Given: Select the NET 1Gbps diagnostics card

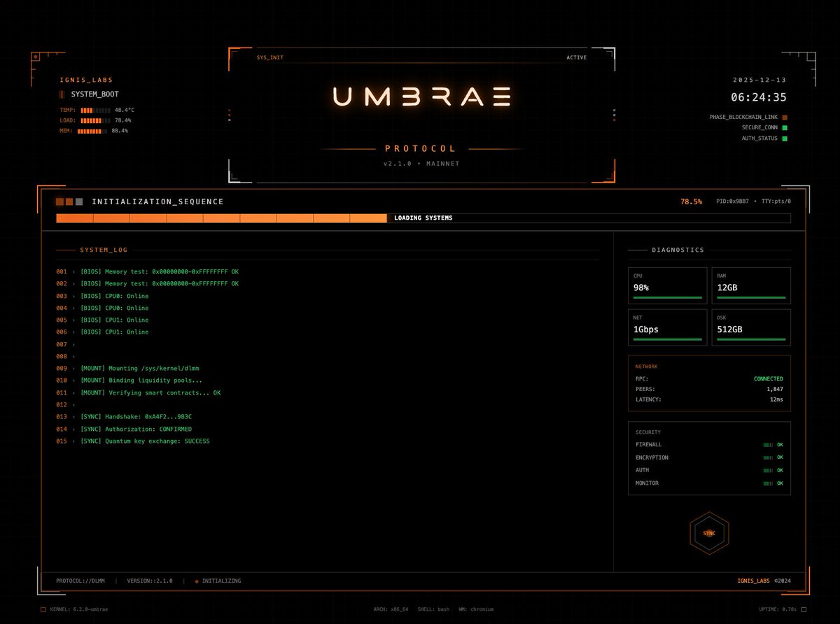Looking at the screenshot, I should point(667,327).
